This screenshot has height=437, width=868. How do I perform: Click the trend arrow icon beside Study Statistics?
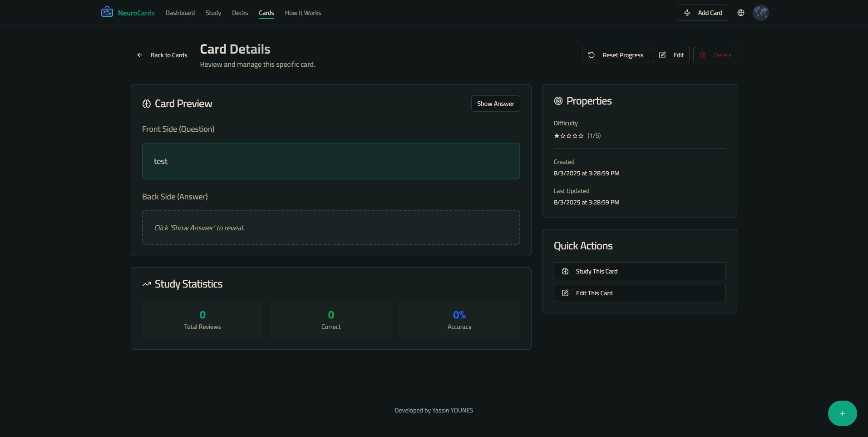147,284
